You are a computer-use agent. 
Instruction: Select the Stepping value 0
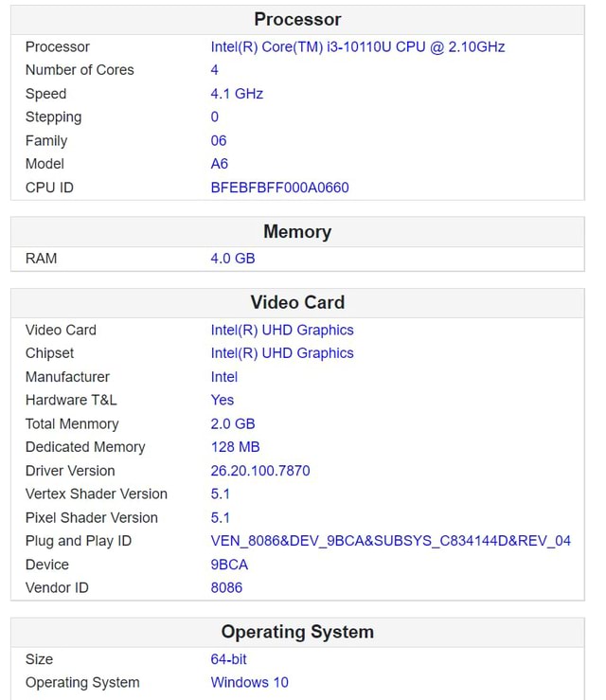215,117
